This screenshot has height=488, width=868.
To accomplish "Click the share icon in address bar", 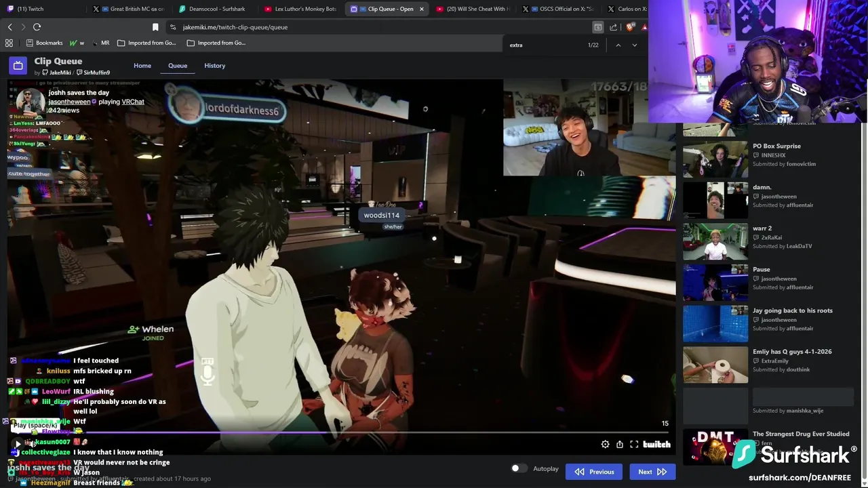I will [613, 27].
